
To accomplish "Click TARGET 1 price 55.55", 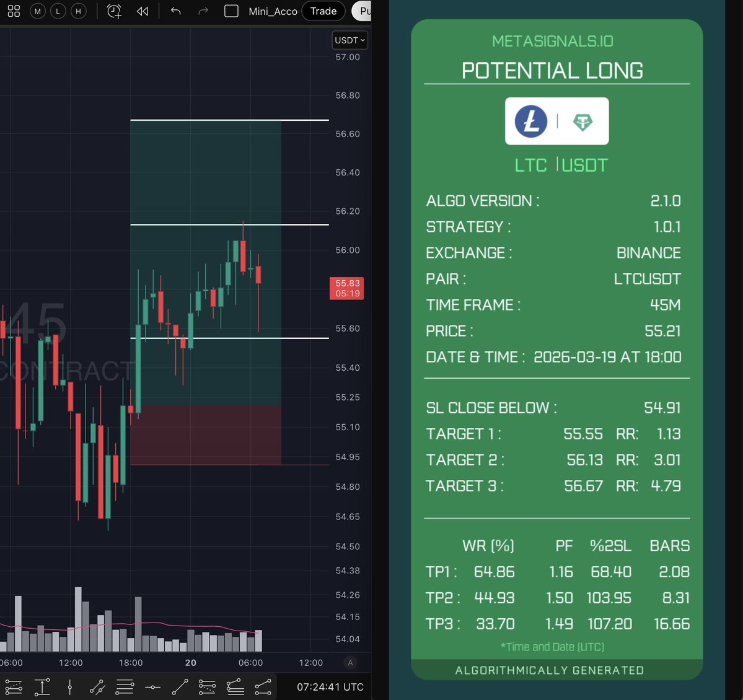I will click(x=583, y=434).
